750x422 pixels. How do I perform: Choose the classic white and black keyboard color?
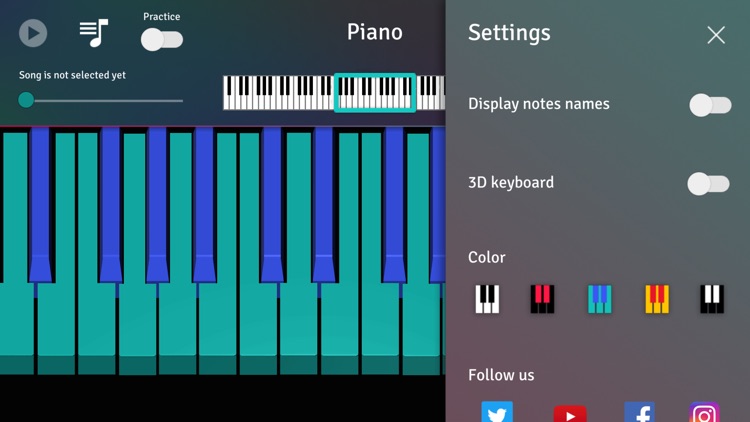487,299
